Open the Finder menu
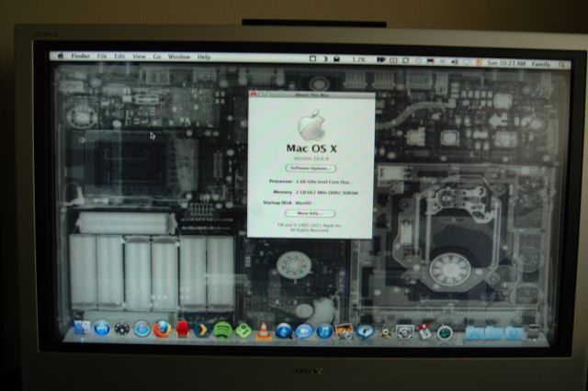 click(80, 56)
